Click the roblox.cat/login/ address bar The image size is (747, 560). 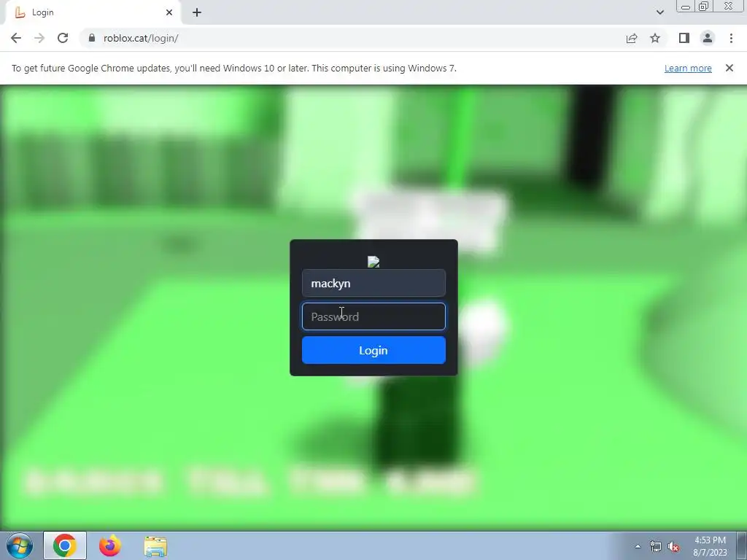pyautogui.click(x=352, y=38)
